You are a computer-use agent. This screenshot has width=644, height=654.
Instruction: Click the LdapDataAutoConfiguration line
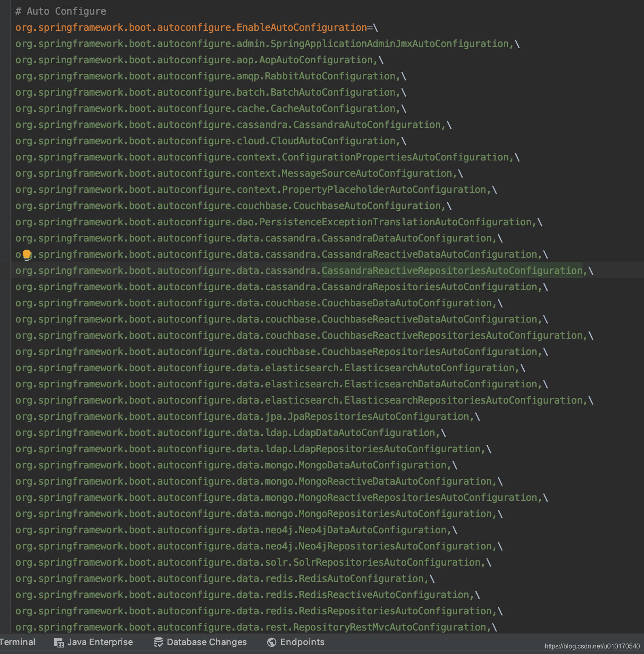pos(231,433)
